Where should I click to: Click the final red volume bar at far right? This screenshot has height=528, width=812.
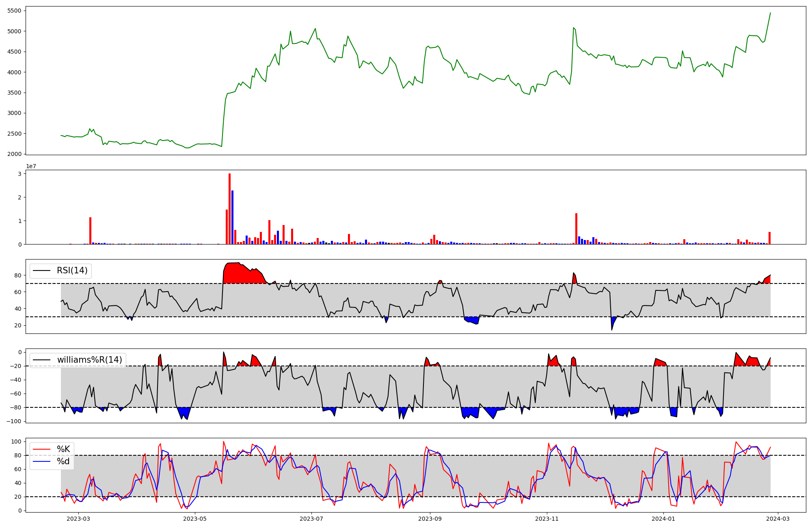tap(769, 238)
